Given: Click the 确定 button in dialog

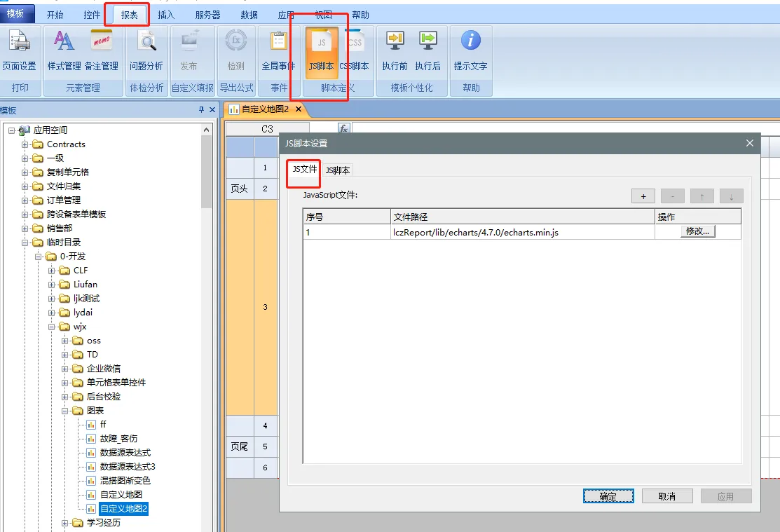Looking at the screenshot, I should coord(608,496).
